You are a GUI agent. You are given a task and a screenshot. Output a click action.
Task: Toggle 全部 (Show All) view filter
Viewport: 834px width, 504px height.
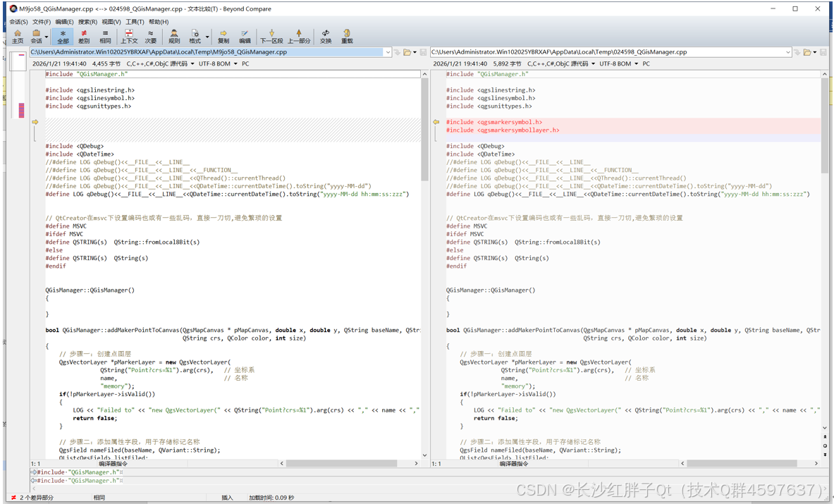63,36
